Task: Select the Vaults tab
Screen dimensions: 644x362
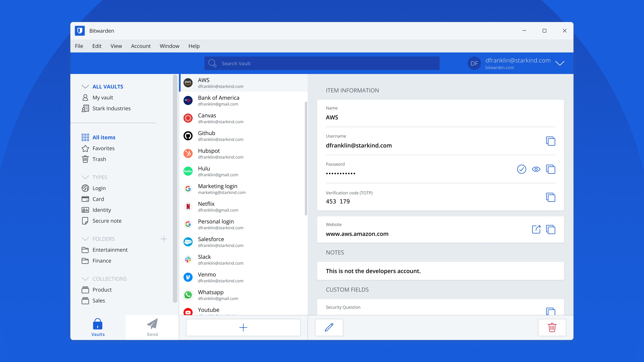Action: coord(97,327)
